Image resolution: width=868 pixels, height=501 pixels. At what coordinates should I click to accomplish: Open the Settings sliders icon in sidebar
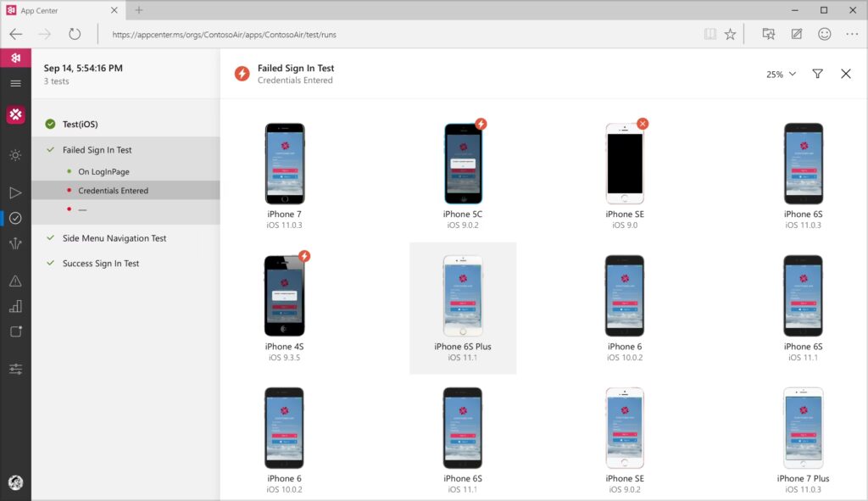[x=15, y=369]
